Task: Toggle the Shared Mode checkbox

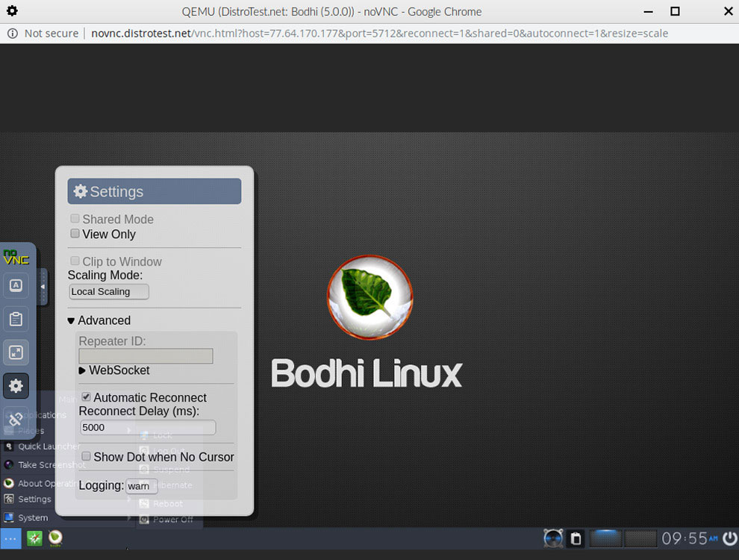Action: pyautogui.click(x=75, y=219)
